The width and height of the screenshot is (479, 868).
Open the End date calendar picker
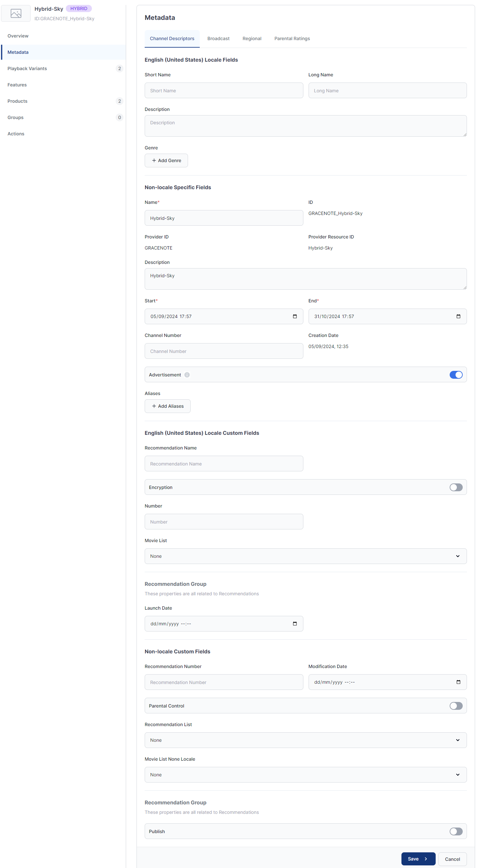coord(458,316)
